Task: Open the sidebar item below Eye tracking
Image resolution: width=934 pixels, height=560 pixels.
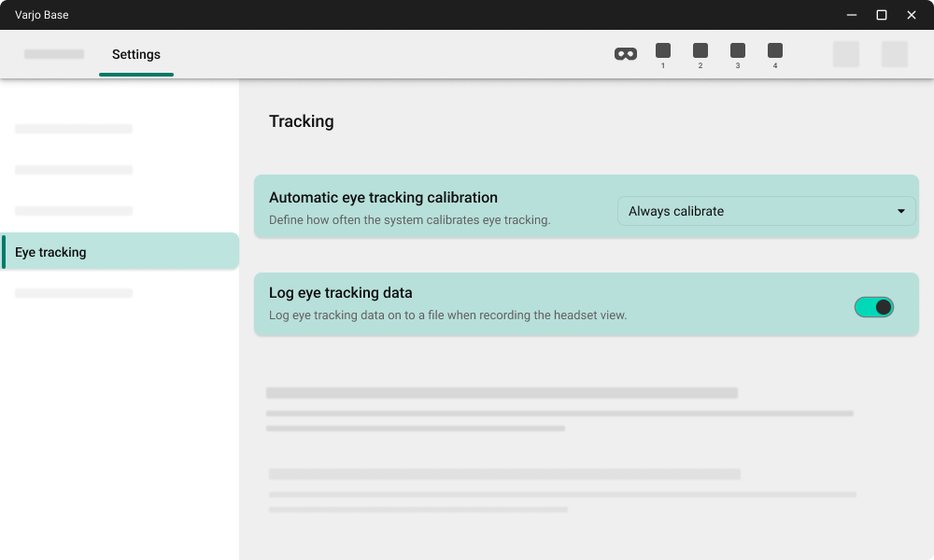Action: tap(74, 293)
